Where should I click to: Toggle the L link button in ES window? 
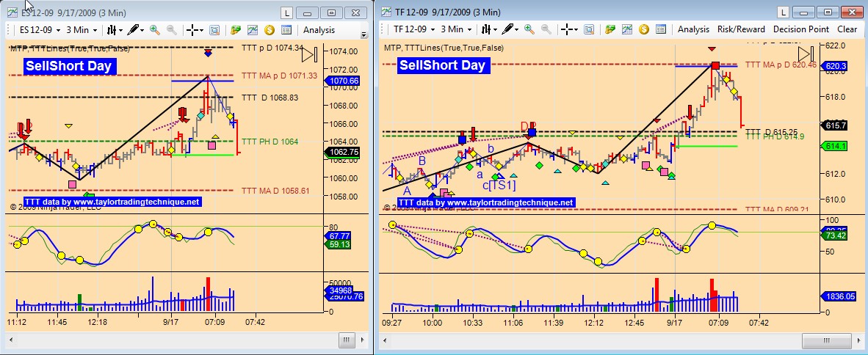(x=286, y=12)
